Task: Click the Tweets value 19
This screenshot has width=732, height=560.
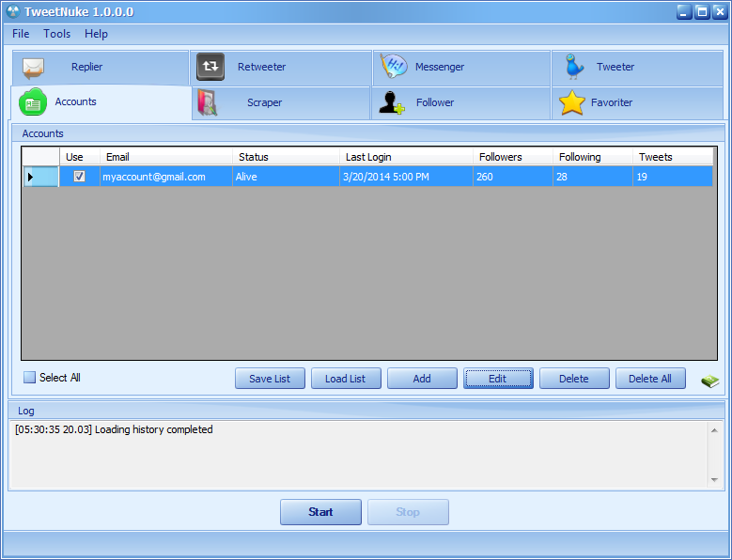Action: [673, 177]
